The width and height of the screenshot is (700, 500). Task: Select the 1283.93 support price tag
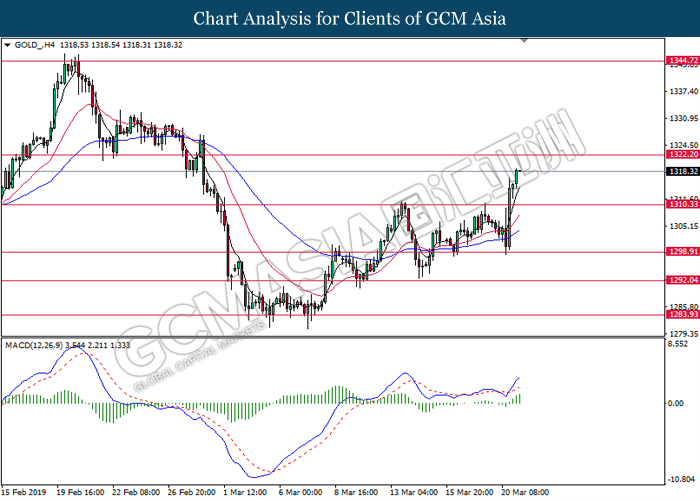pyautogui.click(x=681, y=315)
